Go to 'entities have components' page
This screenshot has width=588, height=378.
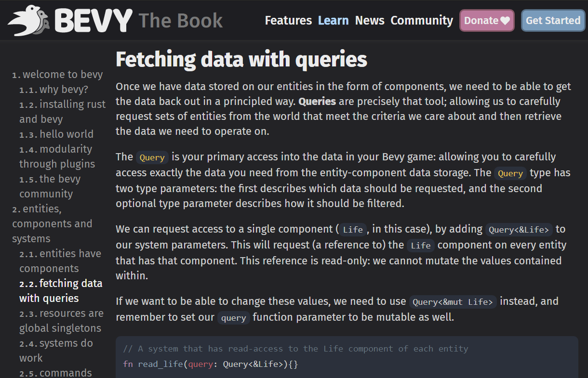60,261
